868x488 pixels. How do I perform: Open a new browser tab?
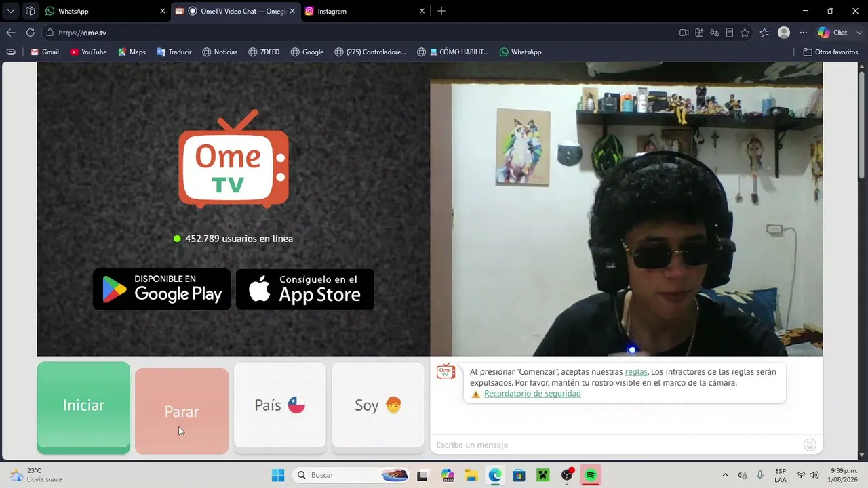[x=441, y=11]
